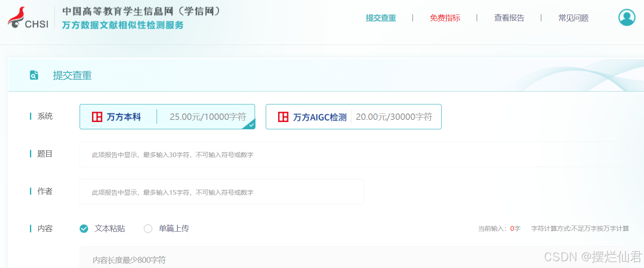644x268 pixels.
Task: Click the 作者 author input field
Action: point(222,192)
